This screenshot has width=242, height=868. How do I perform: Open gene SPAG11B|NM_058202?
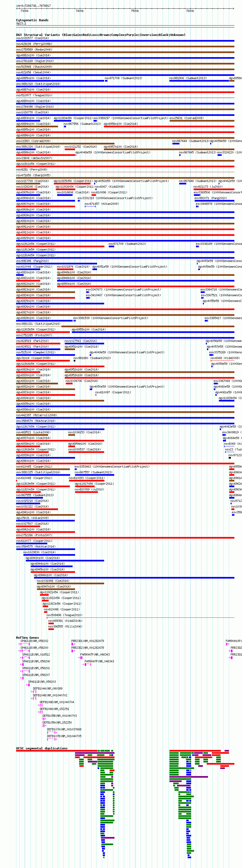click(x=34, y=641)
